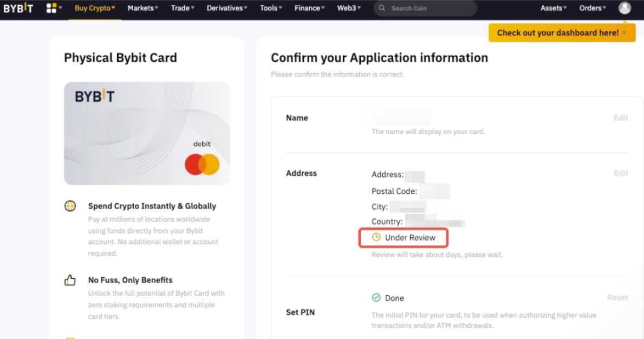Click the 'debit' word on the card
This screenshot has height=339, width=644.
[x=201, y=144]
